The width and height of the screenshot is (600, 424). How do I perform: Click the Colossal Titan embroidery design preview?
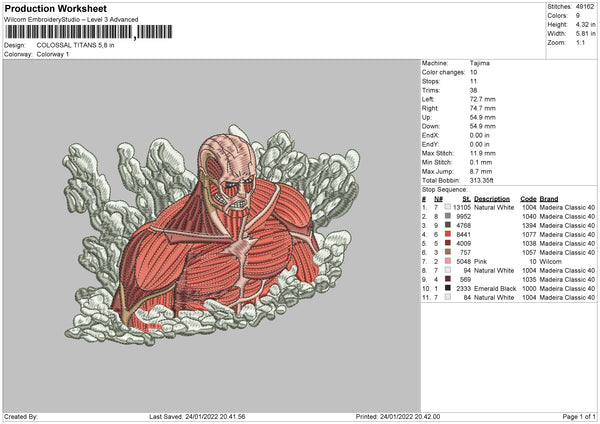211,235
